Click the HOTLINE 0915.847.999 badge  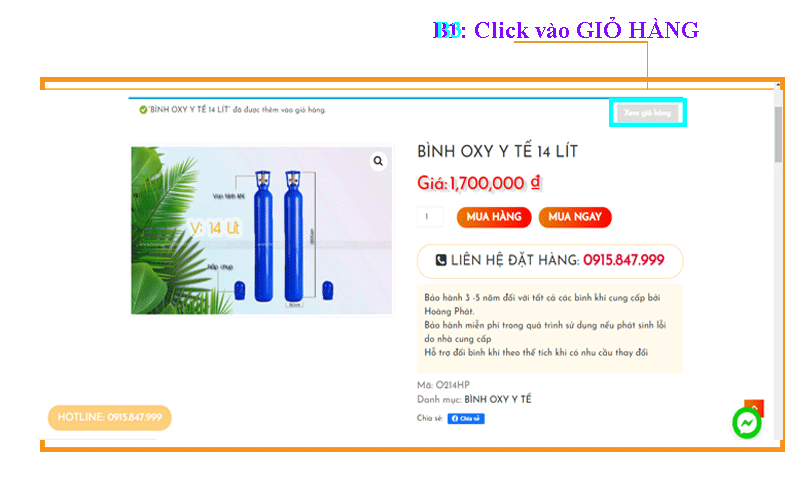110,417
